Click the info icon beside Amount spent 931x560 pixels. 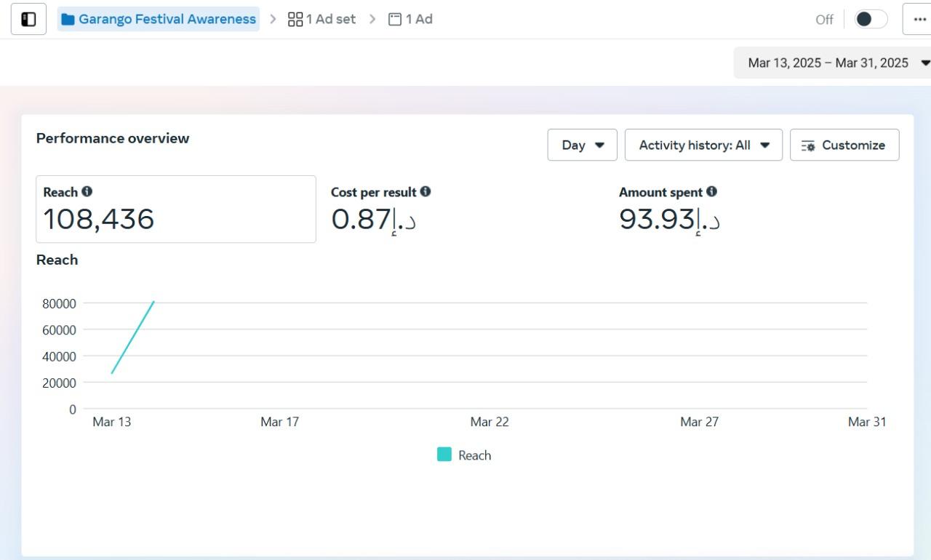click(x=711, y=191)
